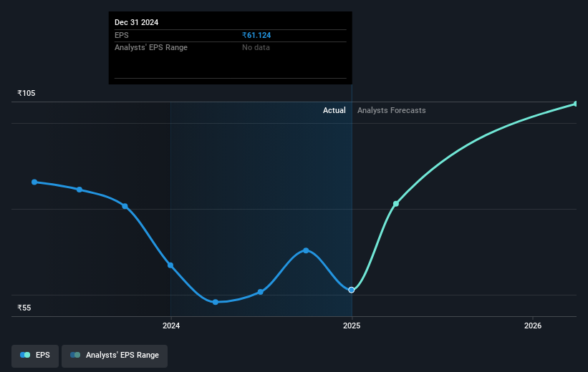This screenshot has height=372, width=588.
Task: Click the ₹61.124 EPS value in tooltip
Action: tap(256, 35)
